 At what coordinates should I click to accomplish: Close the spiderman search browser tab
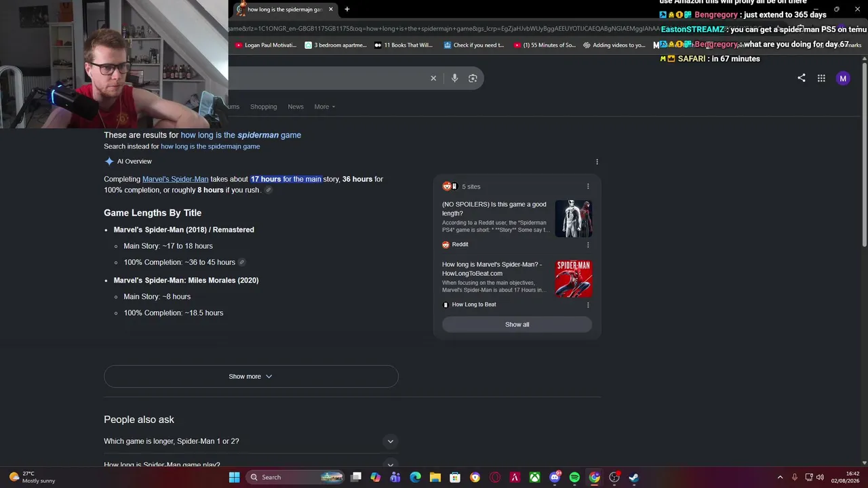click(331, 9)
